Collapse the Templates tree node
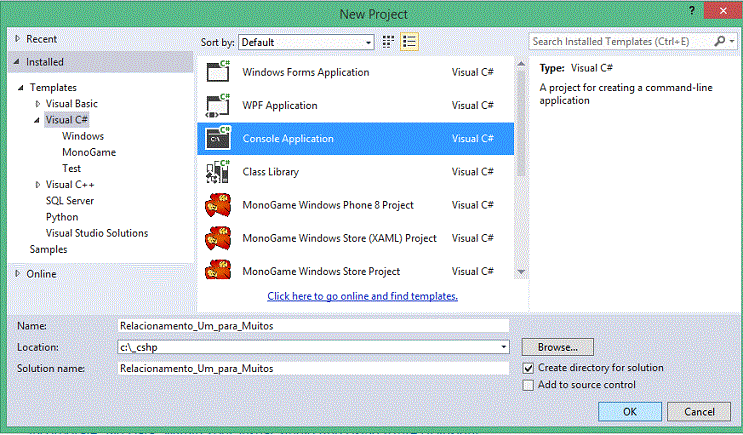 tap(21, 88)
